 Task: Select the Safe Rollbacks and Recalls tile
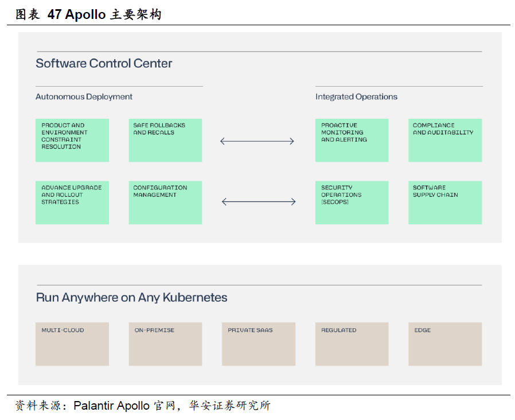pyautogui.click(x=165, y=140)
